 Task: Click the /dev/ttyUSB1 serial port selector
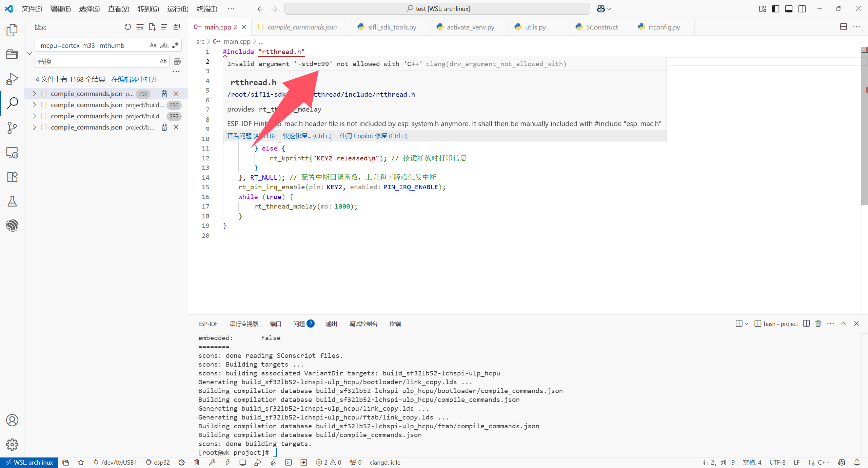[115, 462]
